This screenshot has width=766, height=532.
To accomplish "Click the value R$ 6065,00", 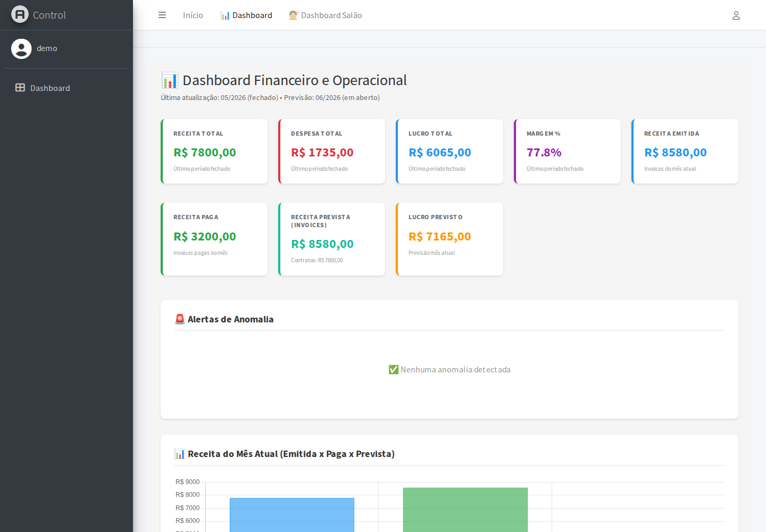I will [440, 153].
